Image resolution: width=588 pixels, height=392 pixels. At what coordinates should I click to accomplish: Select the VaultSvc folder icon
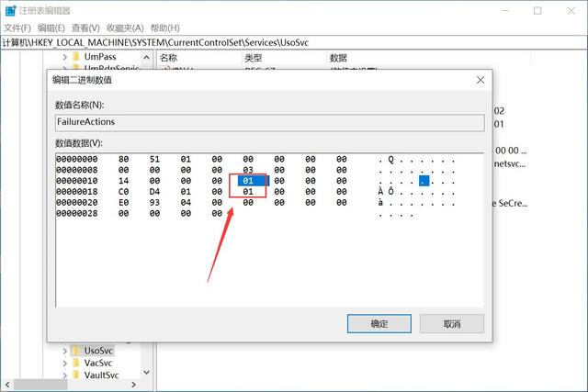click(x=76, y=375)
